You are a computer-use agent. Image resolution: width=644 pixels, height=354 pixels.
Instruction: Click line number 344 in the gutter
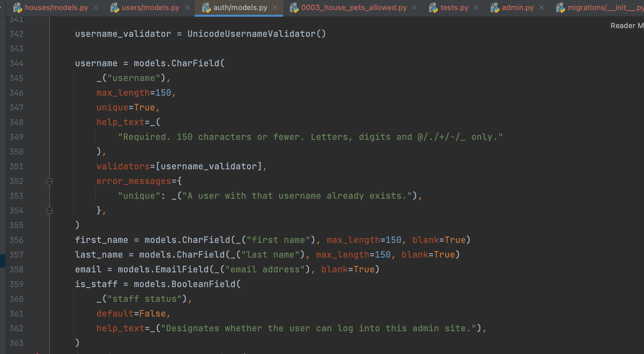[x=16, y=64]
